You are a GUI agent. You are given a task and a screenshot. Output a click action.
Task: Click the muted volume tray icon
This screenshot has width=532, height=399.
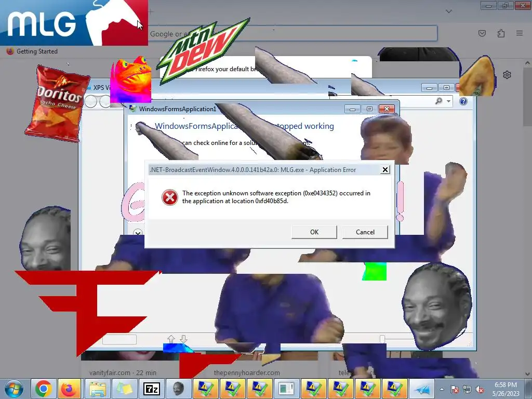pyautogui.click(x=480, y=389)
